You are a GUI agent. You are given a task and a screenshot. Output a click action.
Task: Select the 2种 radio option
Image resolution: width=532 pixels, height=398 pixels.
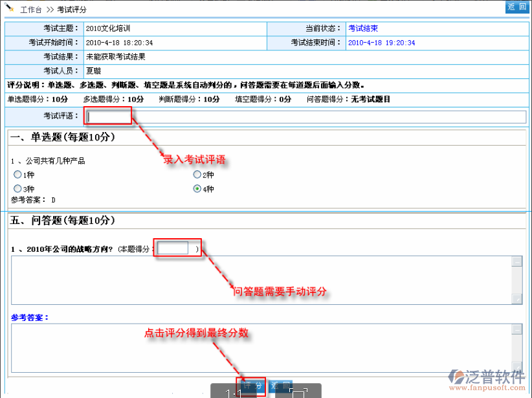197,175
